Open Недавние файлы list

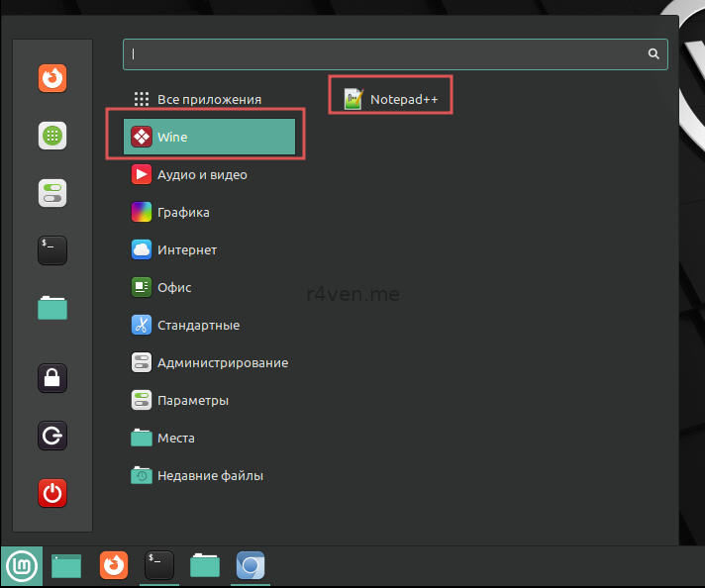[x=210, y=476]
